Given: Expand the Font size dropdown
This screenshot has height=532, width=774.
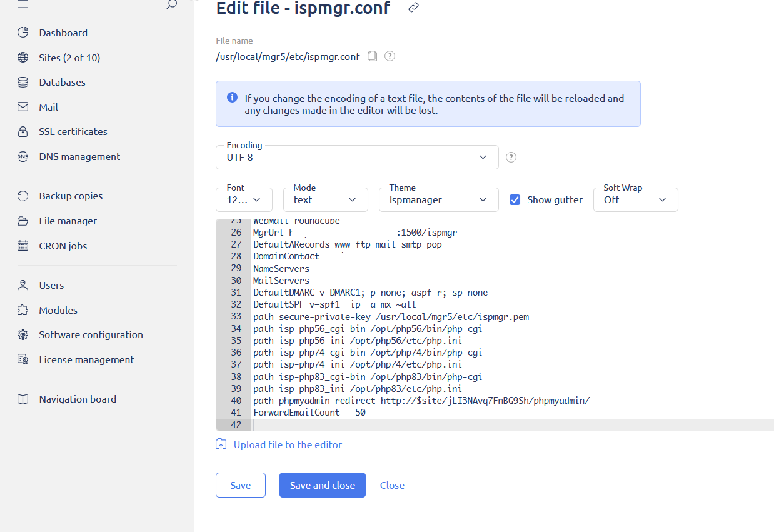Looking at the screenshot, I should [244, 200].
